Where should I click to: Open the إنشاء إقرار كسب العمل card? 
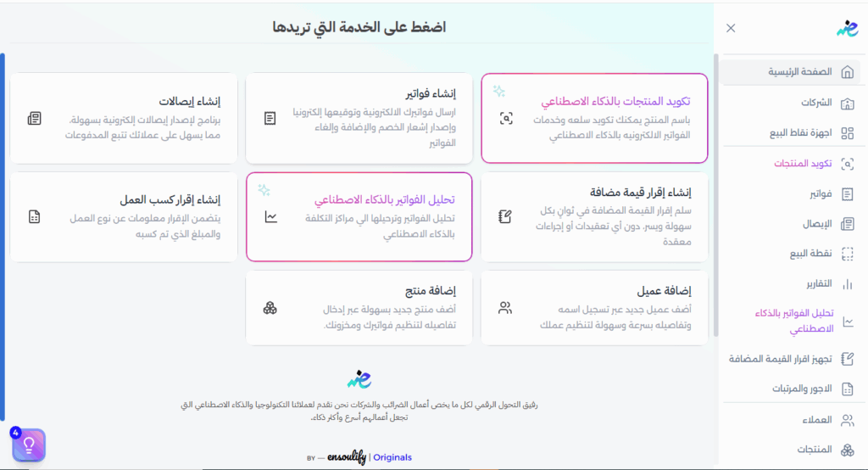pyautogui.click(x=124, y=217)
